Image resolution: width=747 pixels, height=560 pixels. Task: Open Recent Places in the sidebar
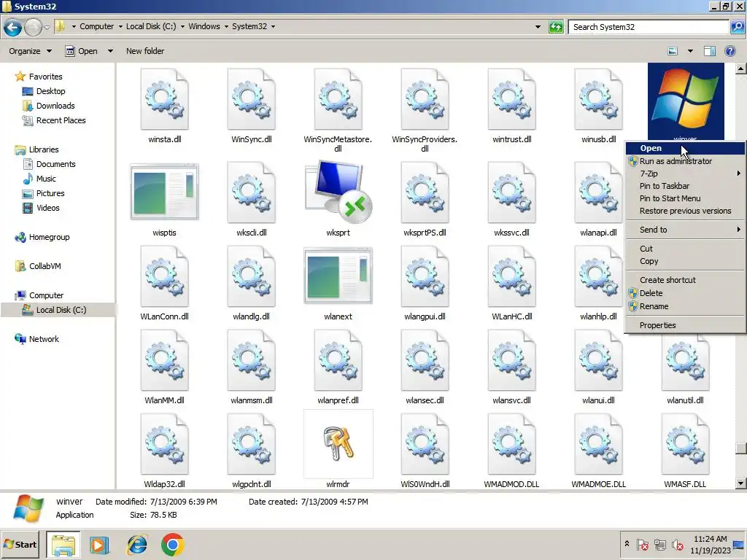tap(61, 120)
